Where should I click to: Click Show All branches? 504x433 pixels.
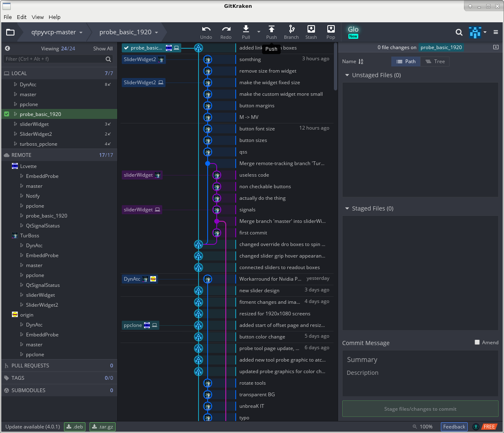point(103,48)
